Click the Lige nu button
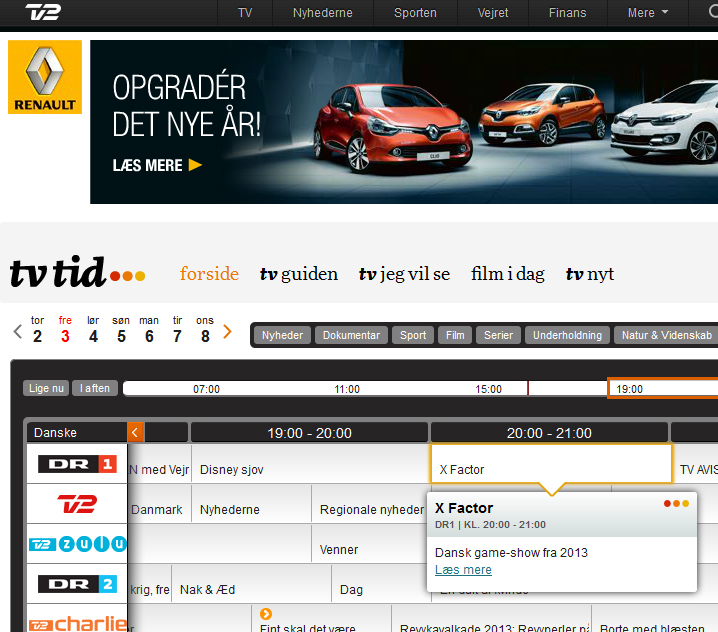Screen dimensions: 718x632 46,388
